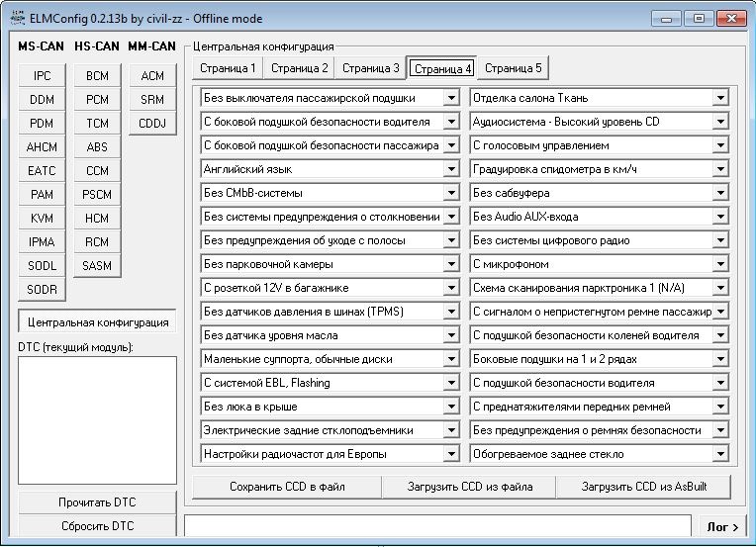Viewport: 756px width, 547px height.
Task: Open Настройки радиочастот для Европы dropdown
Action: pos(330,454)
